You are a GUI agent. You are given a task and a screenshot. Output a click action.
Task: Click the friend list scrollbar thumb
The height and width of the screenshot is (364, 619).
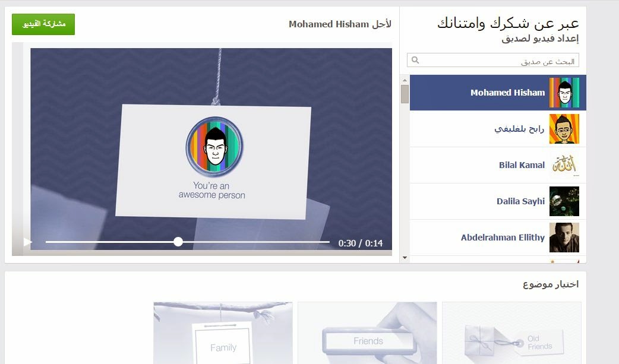coord(405,94)
